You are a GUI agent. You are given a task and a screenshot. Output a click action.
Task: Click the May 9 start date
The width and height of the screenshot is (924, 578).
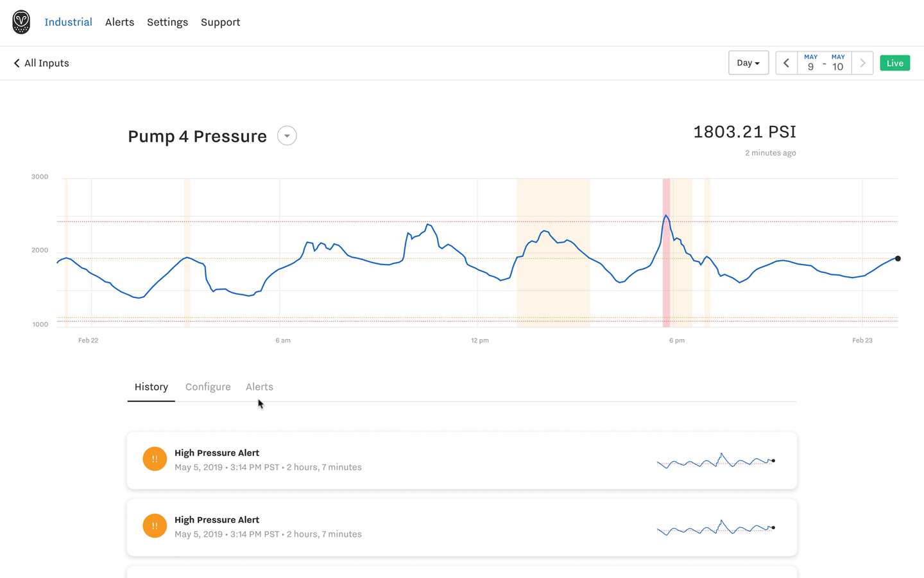coord(810,63)
